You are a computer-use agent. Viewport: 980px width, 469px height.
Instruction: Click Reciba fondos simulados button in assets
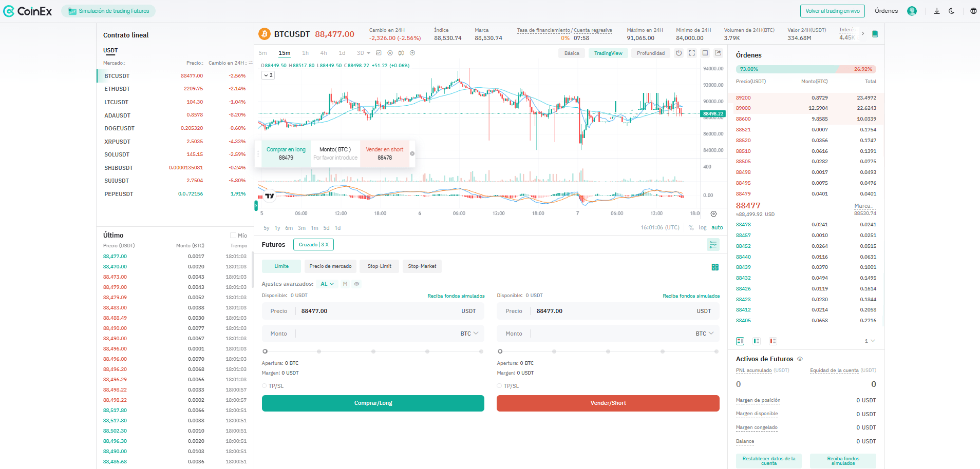(843, 461)
